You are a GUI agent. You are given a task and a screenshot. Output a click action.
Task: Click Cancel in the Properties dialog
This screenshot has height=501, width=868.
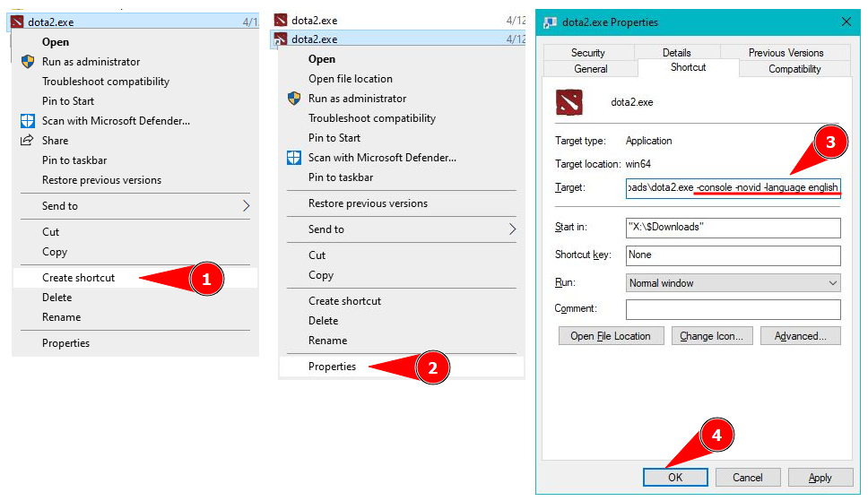747,477
